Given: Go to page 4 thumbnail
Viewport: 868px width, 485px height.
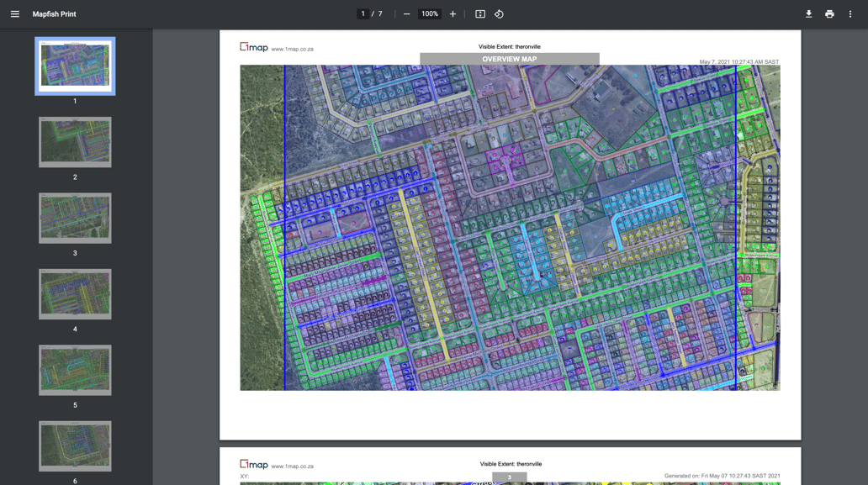Looking at the screenshot, I should click(x=75, y=294).
